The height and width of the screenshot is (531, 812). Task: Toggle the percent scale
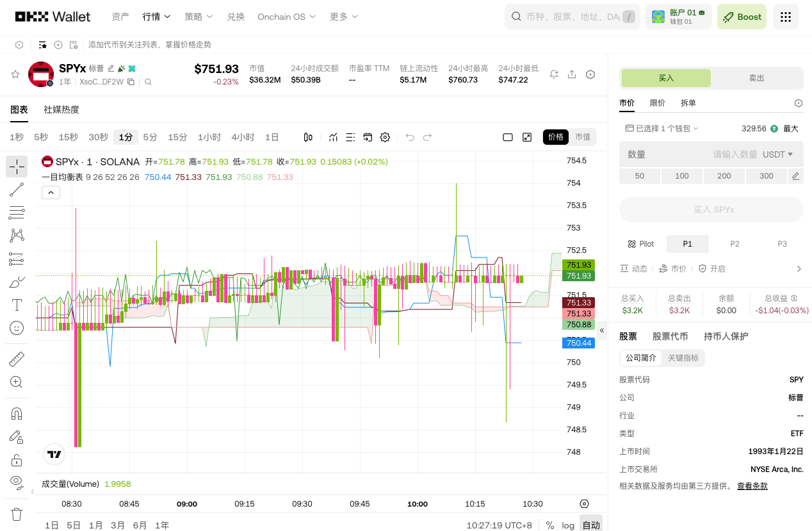550,525
